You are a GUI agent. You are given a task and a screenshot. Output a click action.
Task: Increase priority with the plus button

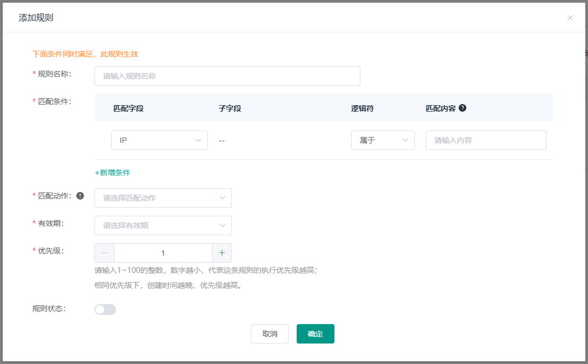[x=222, y=253]
